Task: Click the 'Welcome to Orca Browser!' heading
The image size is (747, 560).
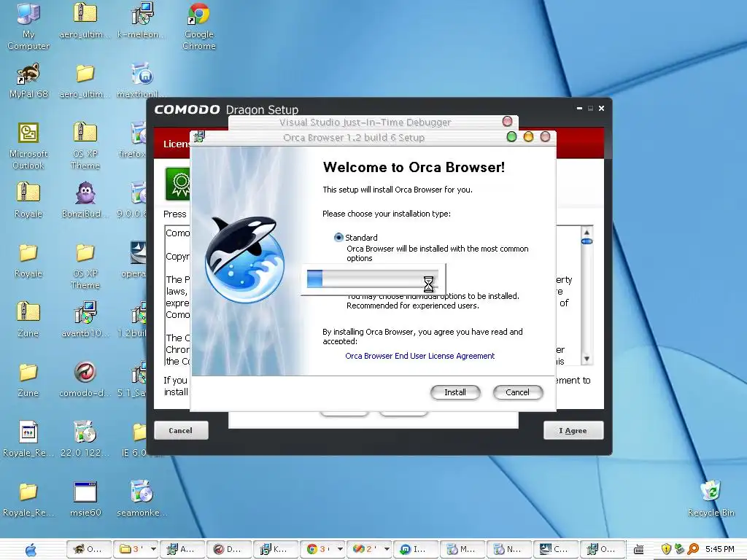Action: [414, 167]
